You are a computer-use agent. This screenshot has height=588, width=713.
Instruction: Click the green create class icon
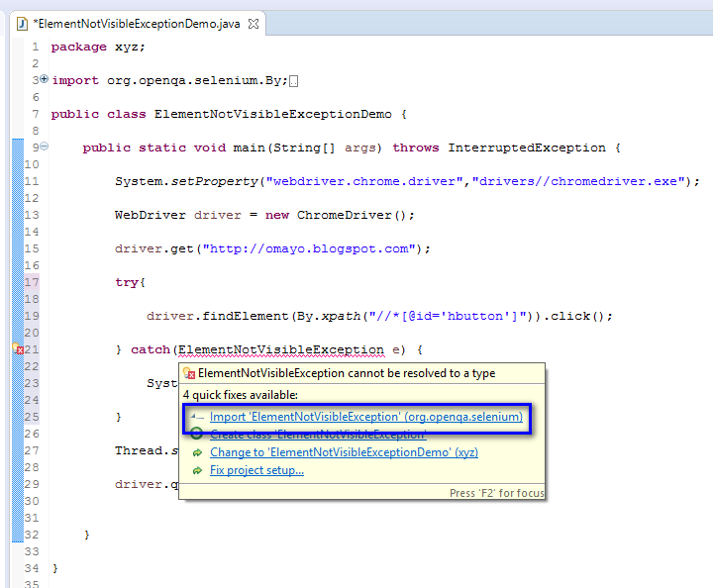196,434
